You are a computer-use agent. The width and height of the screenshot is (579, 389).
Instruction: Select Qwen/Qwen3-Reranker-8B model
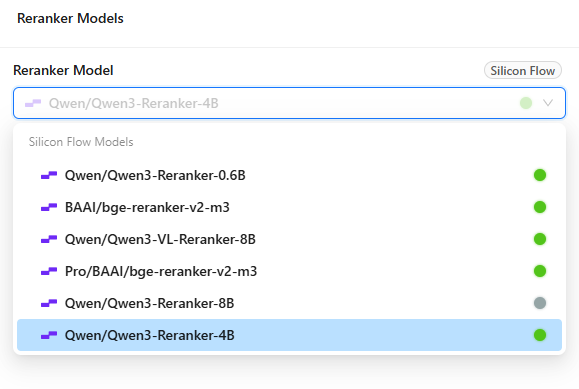289,303
